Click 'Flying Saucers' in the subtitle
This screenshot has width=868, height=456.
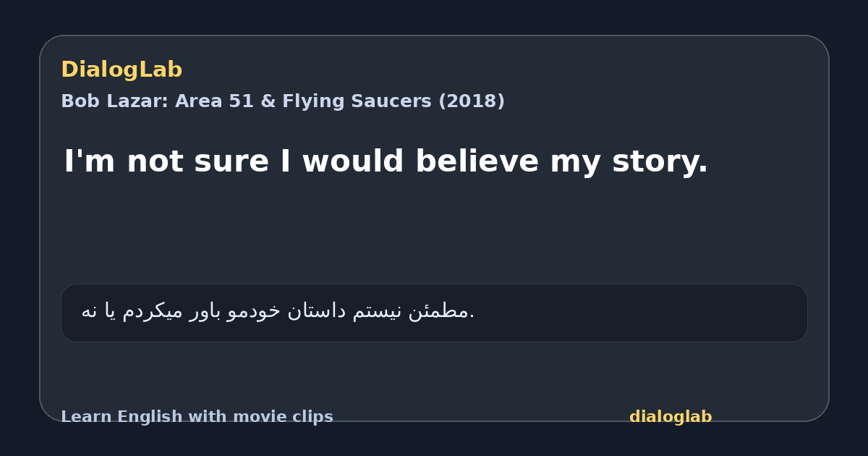tap(357, 101)
